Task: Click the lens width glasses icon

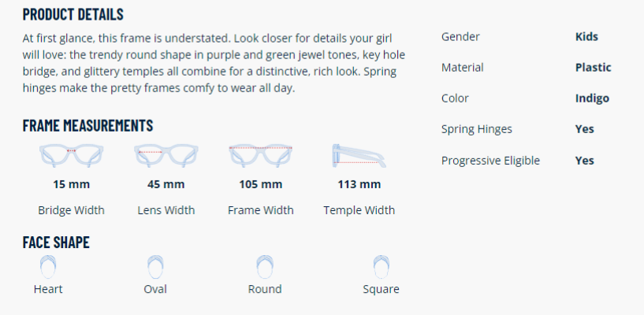Action: coord(166,155)
